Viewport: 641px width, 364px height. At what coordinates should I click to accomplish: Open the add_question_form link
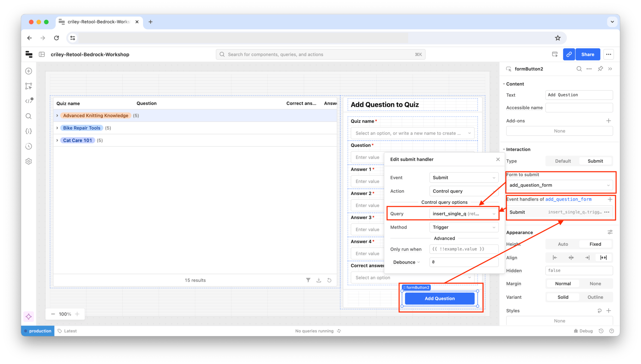[568, 199]
